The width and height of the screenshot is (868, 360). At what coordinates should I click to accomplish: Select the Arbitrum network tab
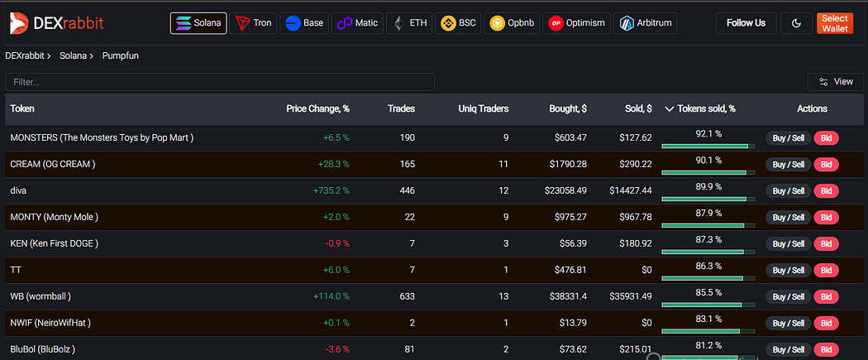click(x=645, y=23)
